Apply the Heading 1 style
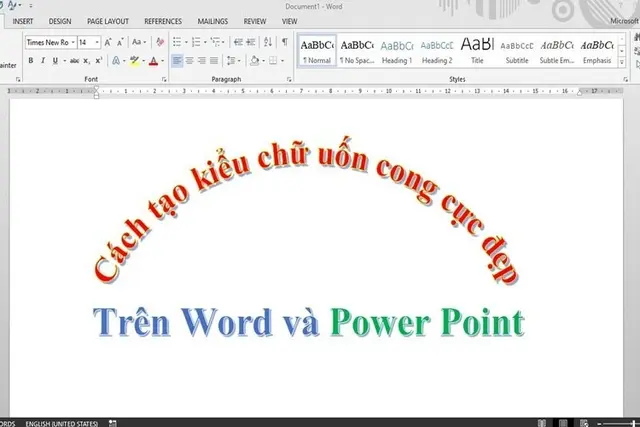 [x=397, y=51]
